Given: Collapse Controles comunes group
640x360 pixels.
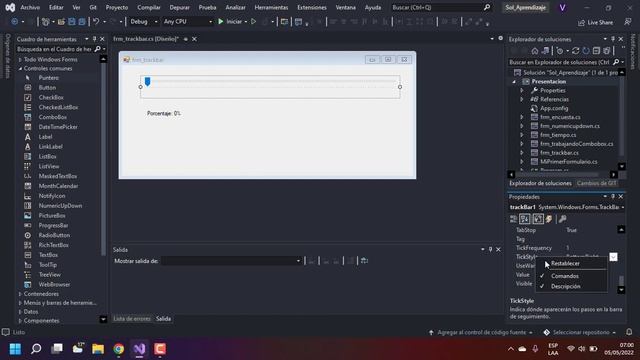Looking at the screenshot, I should click(20, 69).
